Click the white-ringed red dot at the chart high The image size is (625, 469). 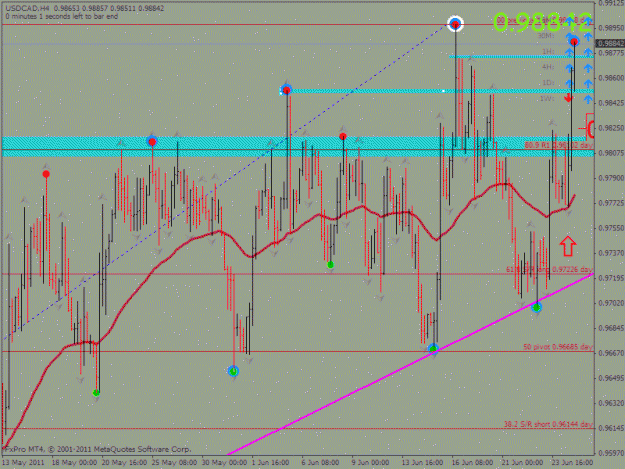click(455, 24)
